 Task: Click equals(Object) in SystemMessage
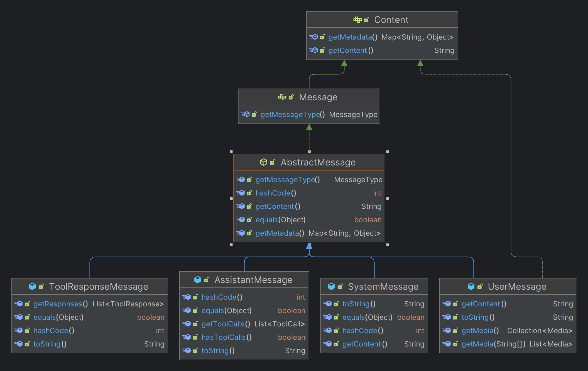[367, 317]
